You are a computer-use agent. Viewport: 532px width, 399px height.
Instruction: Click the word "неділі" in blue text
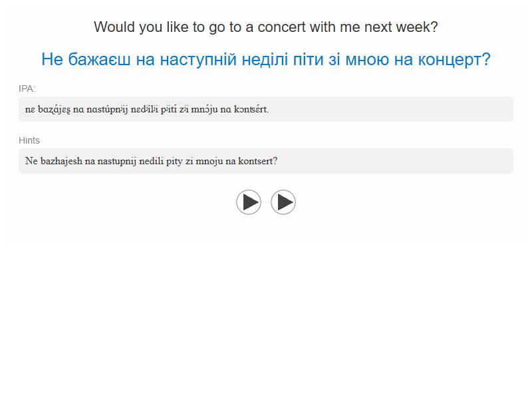[265, 60]
